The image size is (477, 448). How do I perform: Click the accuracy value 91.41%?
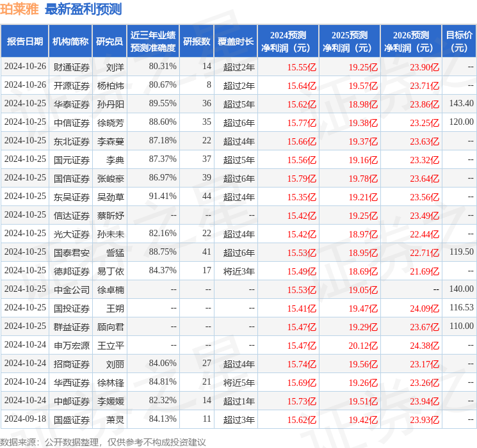pos(163,196)
